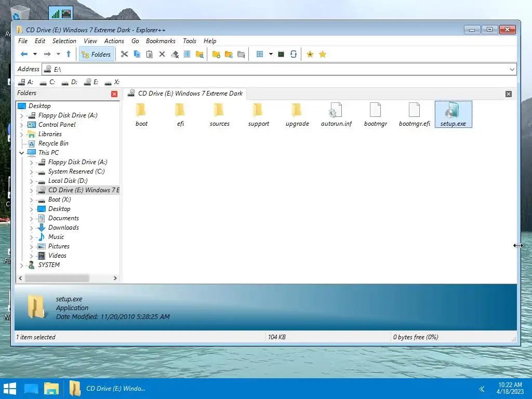
Task: Select the bootmgr.efi file
Action: 414,115
